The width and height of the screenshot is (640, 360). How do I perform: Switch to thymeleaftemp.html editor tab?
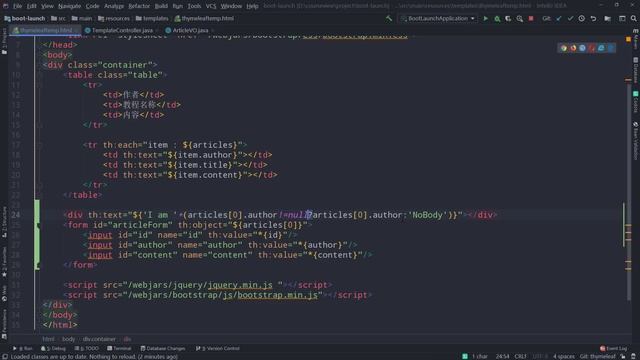point(45,30)
